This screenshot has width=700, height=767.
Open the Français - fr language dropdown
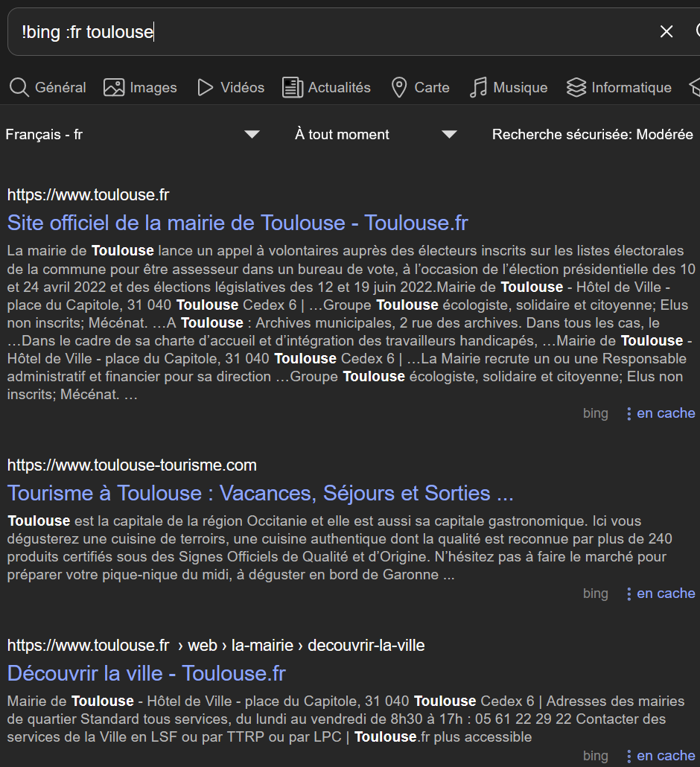coord(133,135)
